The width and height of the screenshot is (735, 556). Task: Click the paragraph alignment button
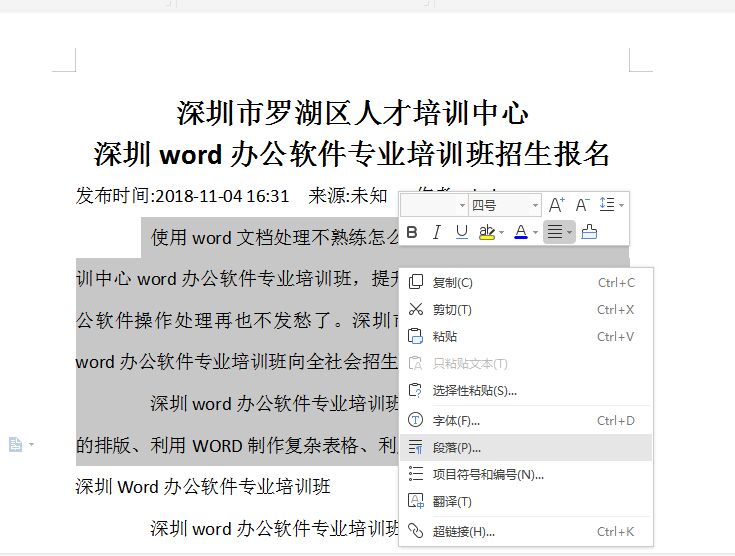click(x=555, y=232)
